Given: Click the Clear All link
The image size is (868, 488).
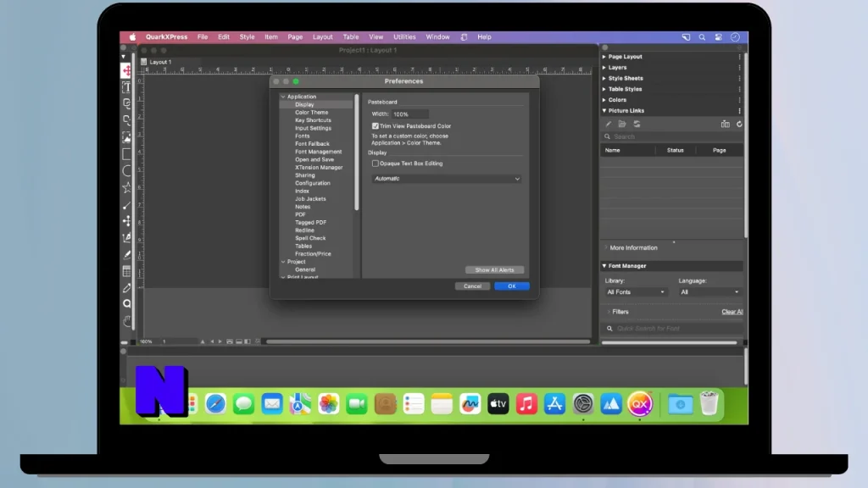Looking at the screenshot, I should point(732,312).
